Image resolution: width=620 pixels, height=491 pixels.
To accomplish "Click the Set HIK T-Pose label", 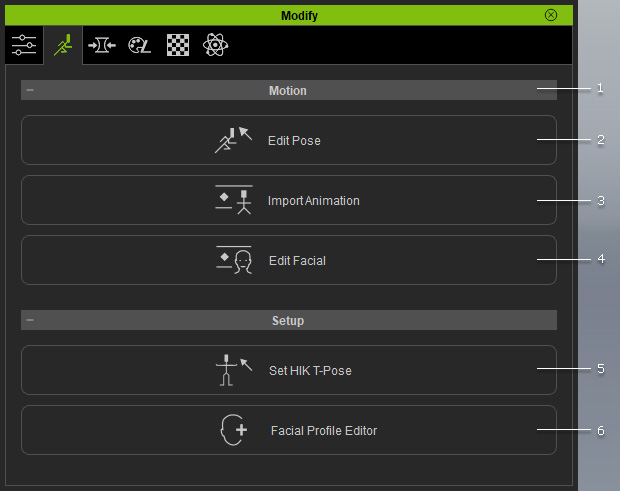I will click(310, 371).
